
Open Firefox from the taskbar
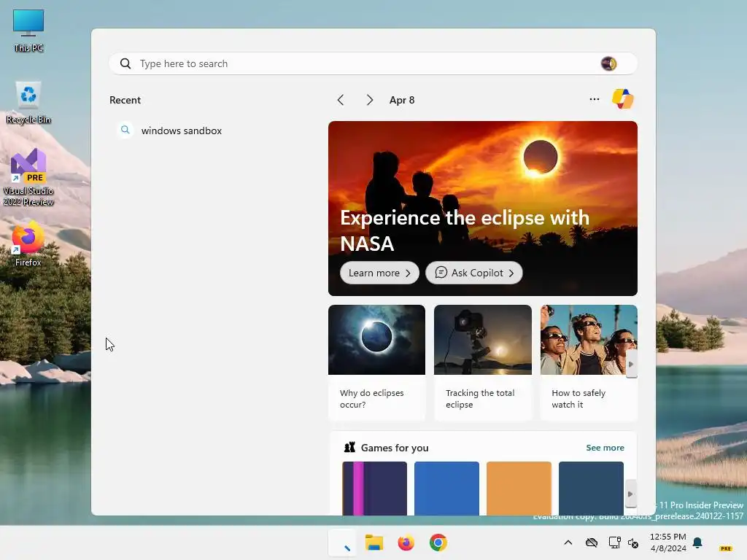coord(406,542)
